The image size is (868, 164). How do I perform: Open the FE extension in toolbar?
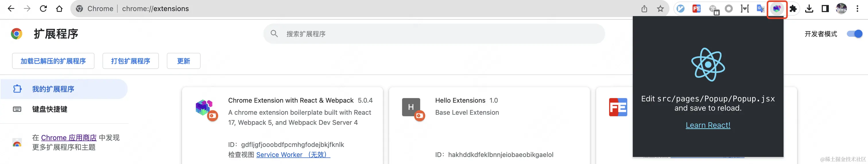click(x=696, y=8)
